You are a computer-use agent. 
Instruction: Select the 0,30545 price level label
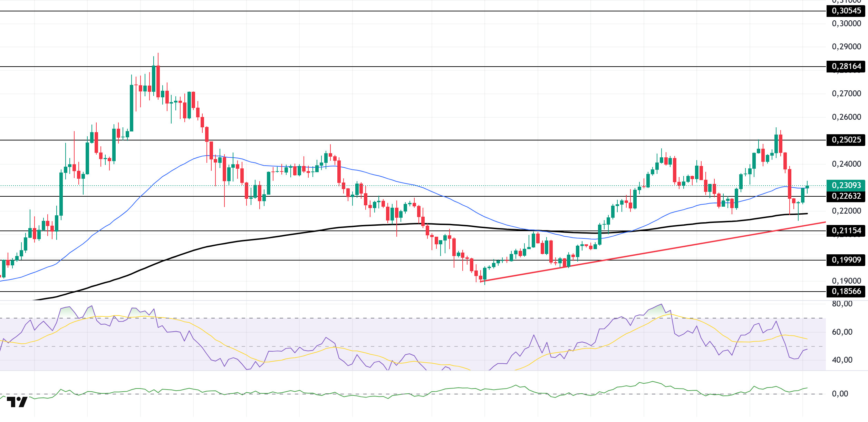(x=846, y=11)
